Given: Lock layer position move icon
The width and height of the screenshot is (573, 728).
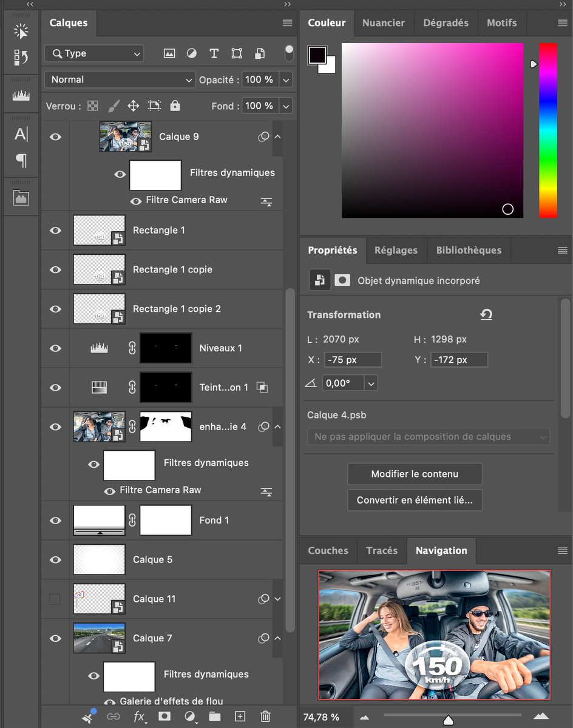Looking at the screenshot, I should click(134, 106).
